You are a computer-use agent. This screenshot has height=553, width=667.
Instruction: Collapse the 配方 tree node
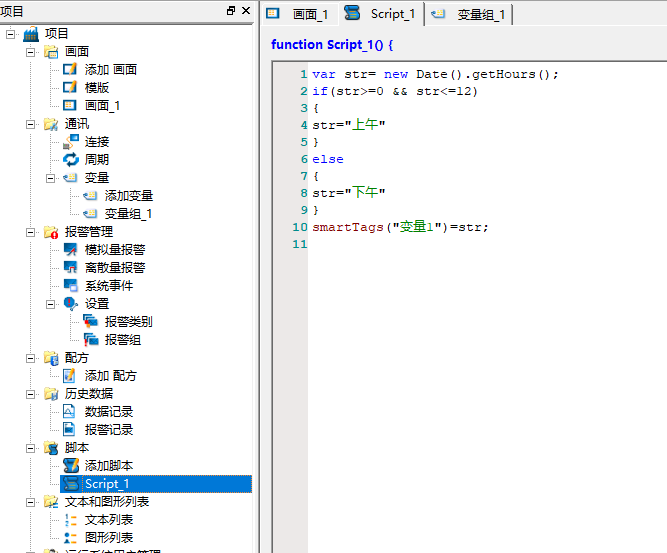point(30,358)
